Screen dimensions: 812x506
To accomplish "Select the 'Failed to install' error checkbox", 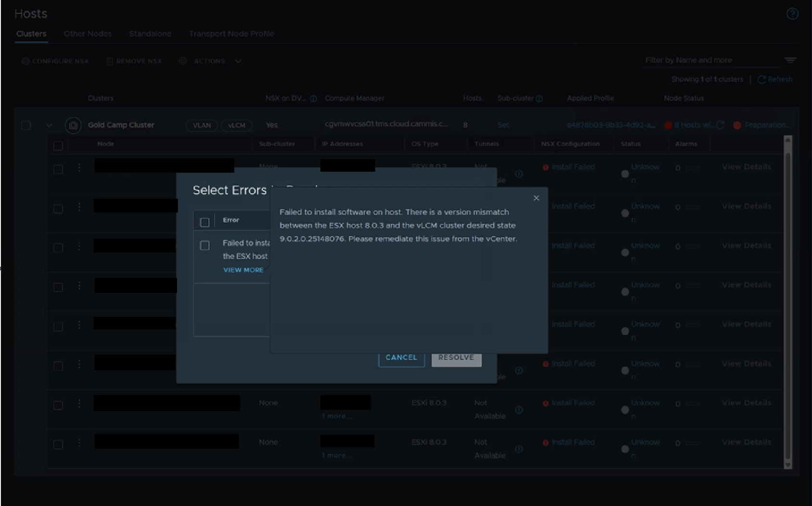I will pos(204,245).
